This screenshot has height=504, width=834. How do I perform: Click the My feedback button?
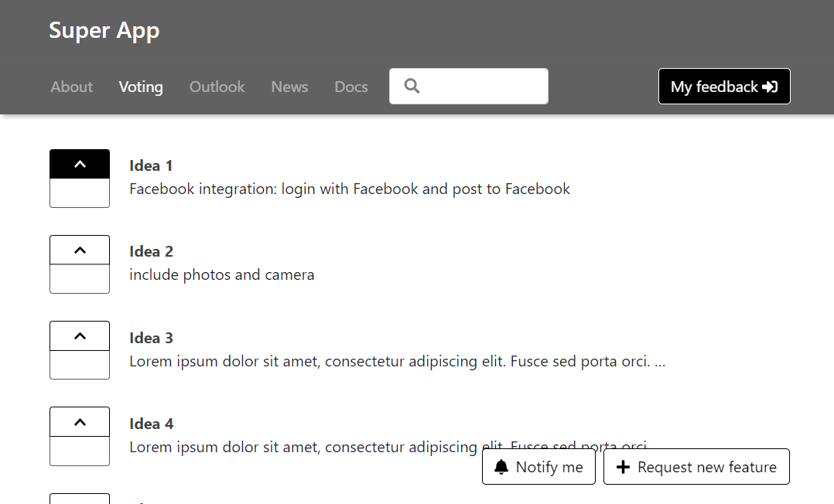pyautogui.click(x=723, y=87)
